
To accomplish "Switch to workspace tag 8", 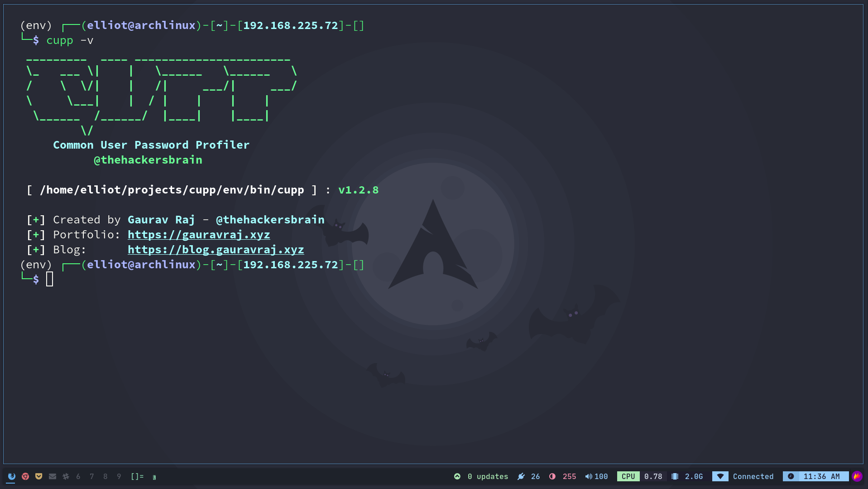I will point(106,476).
